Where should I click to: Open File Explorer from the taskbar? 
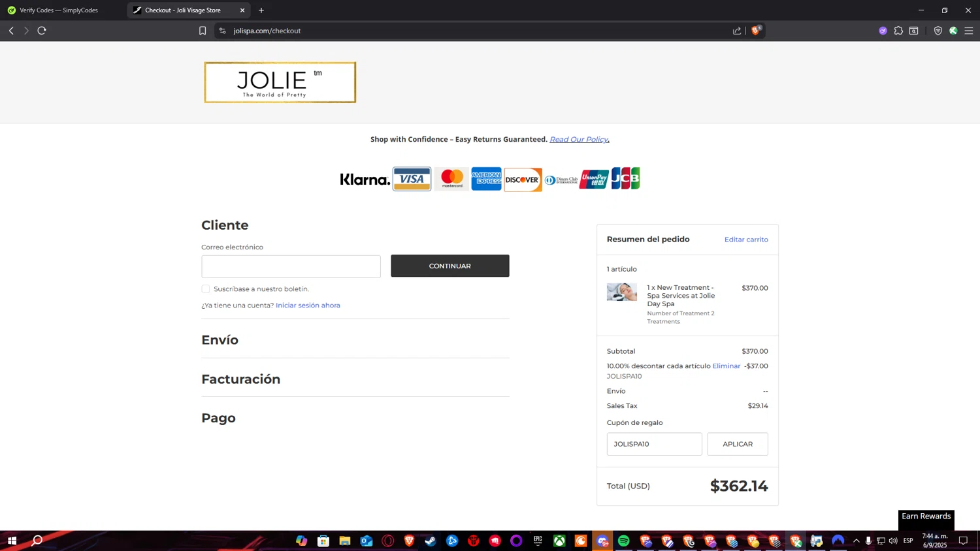[x=345, y=541]
